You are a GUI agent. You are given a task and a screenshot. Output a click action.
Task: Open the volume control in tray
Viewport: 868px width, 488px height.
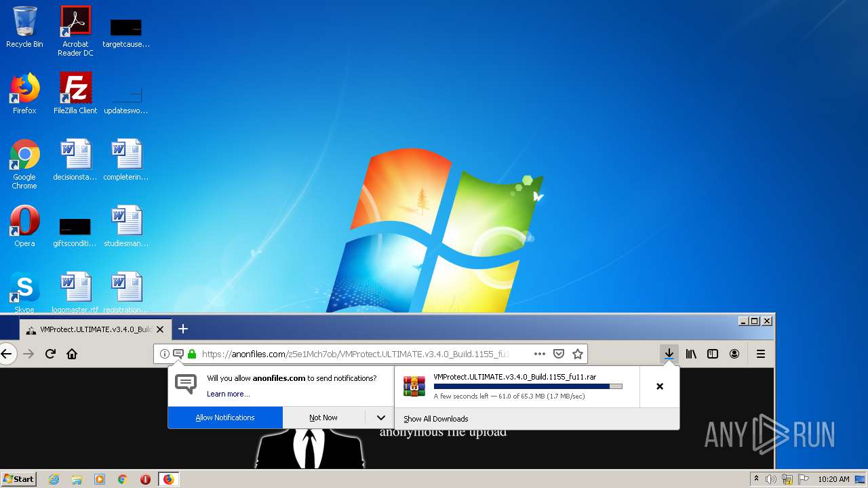771,479
